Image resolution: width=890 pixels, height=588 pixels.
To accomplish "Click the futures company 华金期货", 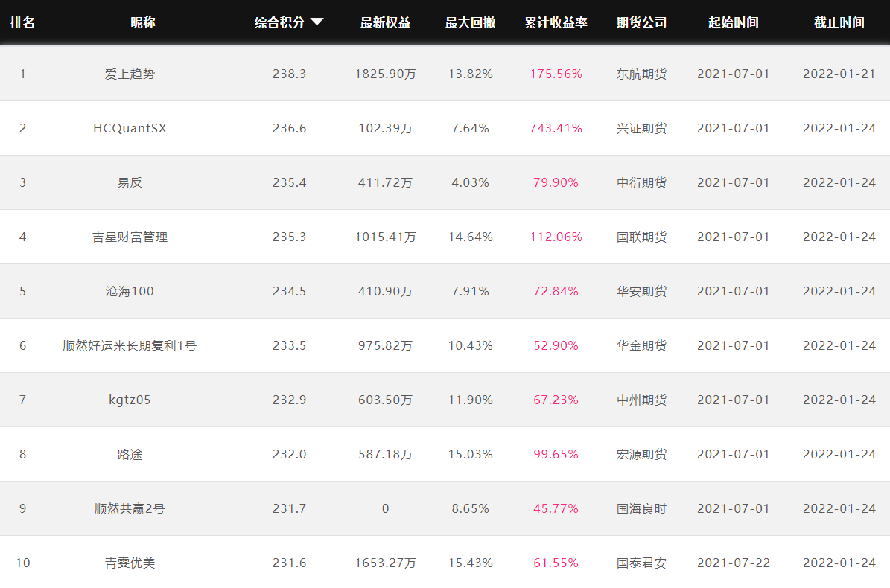I will 641,345.
